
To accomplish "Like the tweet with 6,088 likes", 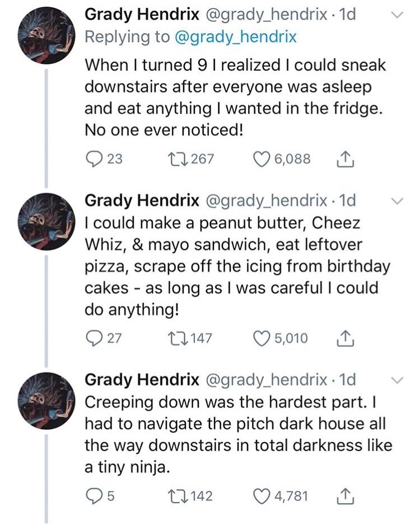I will point(262,159).
